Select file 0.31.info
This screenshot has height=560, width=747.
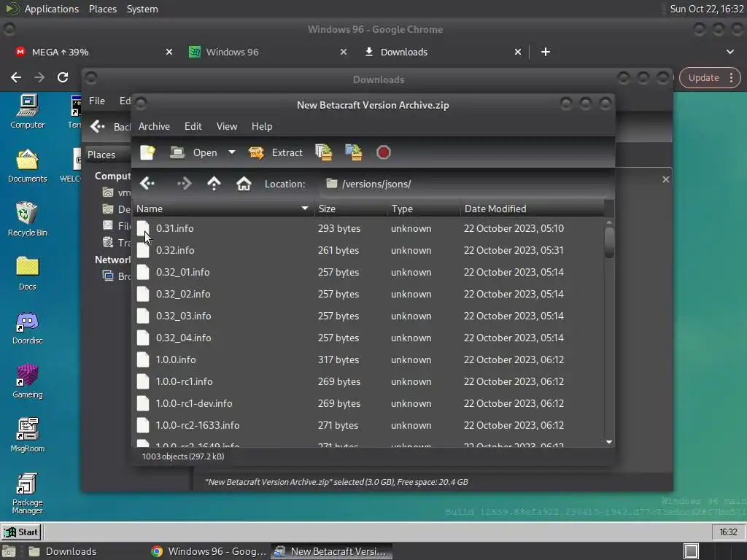[368, 228]
